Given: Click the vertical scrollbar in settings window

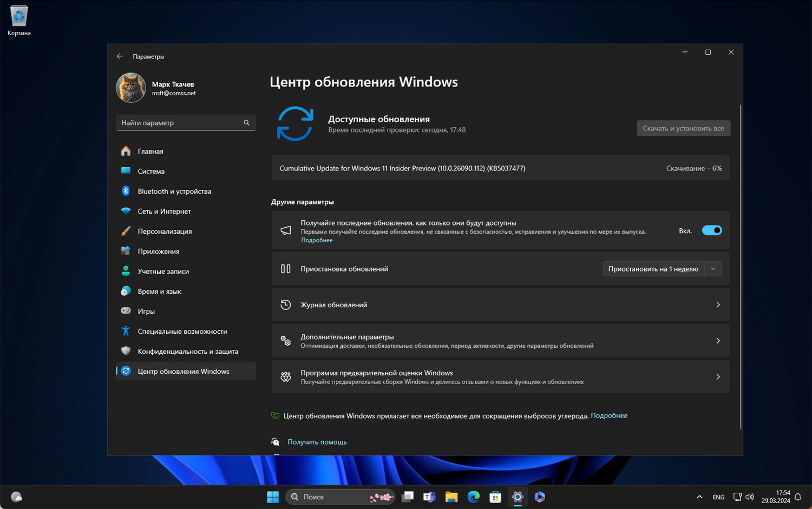Looking at the screenshot, I should [740, 265].
